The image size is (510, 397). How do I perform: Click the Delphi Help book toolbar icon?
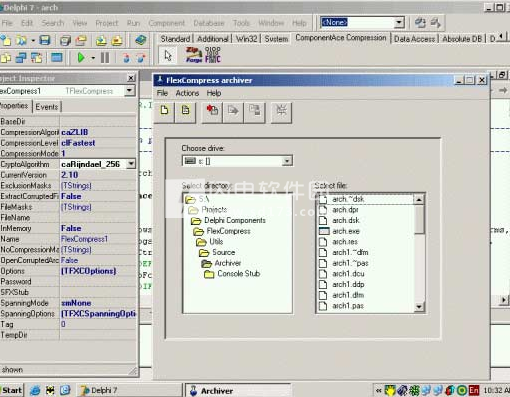tap(141, 40)
